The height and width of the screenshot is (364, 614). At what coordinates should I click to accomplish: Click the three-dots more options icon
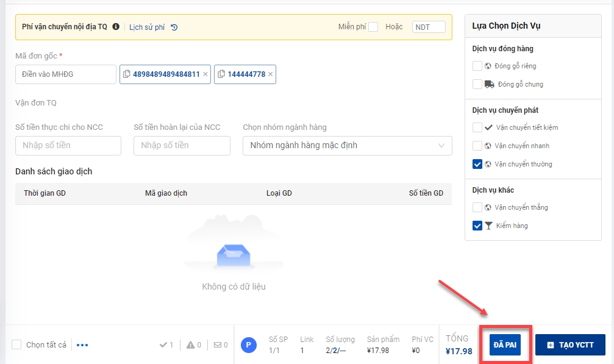tap(82, 345)
